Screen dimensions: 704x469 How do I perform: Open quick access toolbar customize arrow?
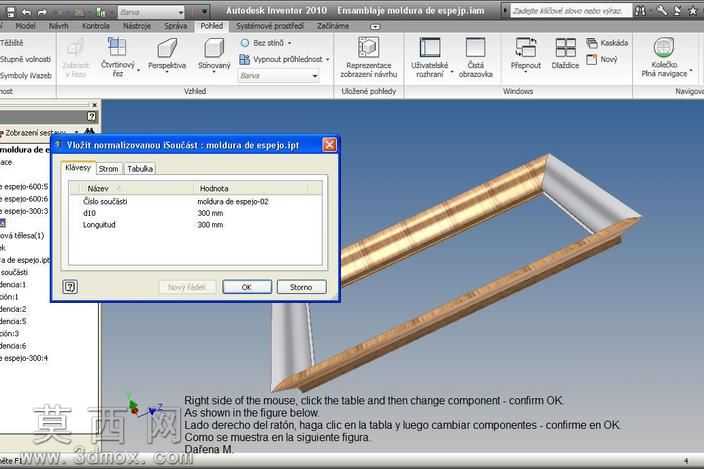[204, 12]
